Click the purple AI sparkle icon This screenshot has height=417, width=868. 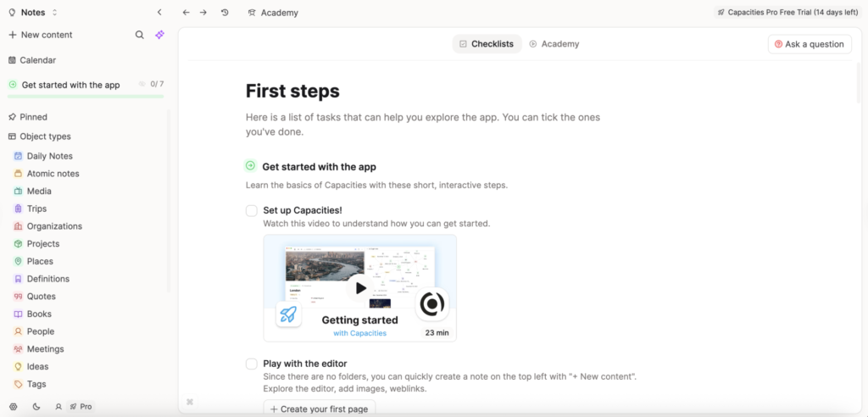tap(159, 35)
